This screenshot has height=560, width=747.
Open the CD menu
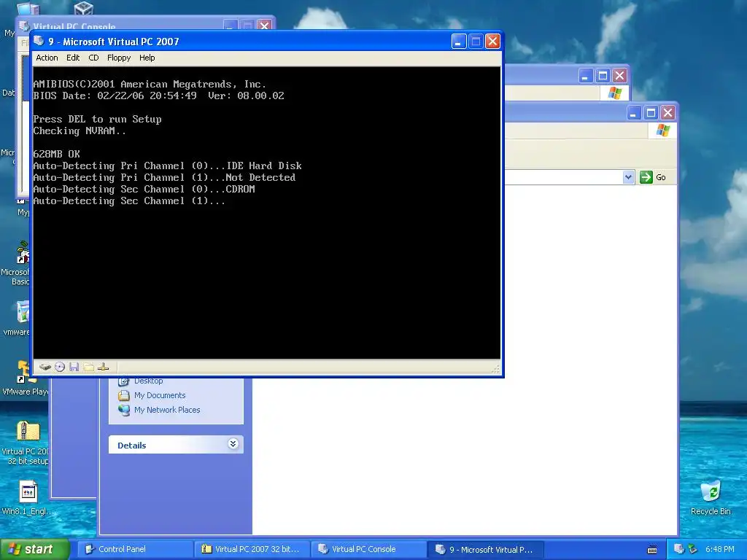pyautogui.click(x=93, y=58)
